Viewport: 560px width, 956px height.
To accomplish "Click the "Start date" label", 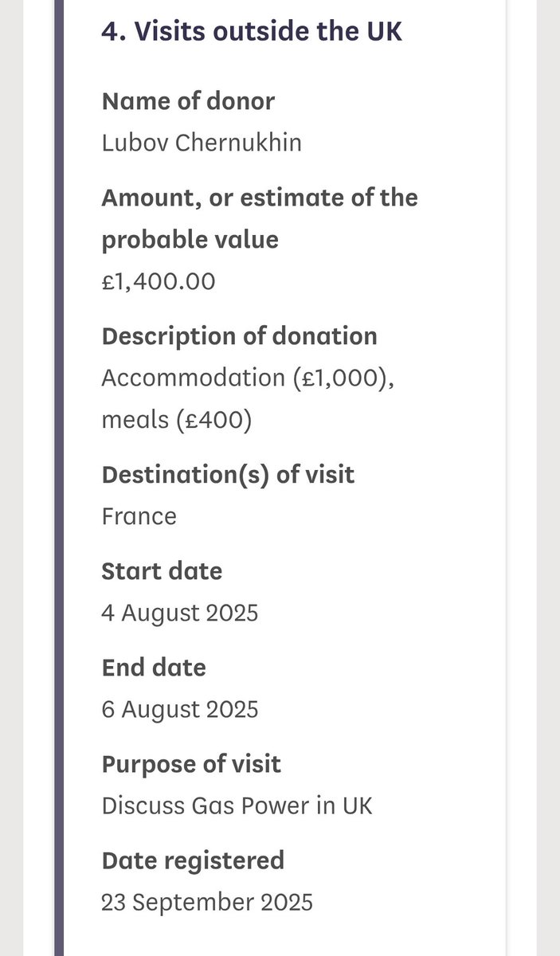I will point(162,571).
